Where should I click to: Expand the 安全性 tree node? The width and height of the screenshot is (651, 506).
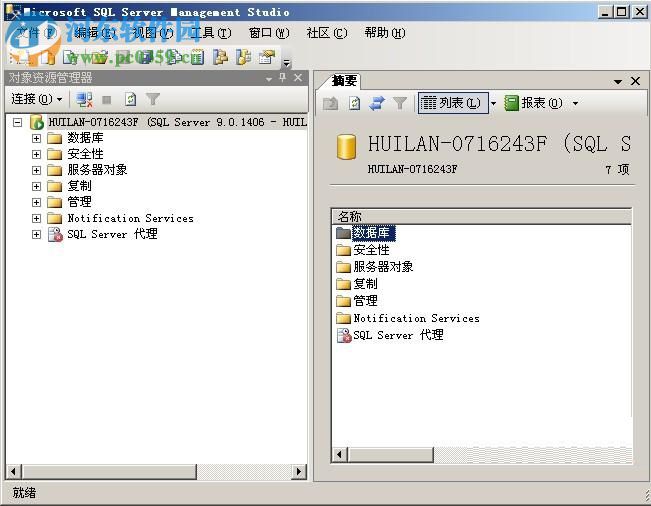[37, 154]
